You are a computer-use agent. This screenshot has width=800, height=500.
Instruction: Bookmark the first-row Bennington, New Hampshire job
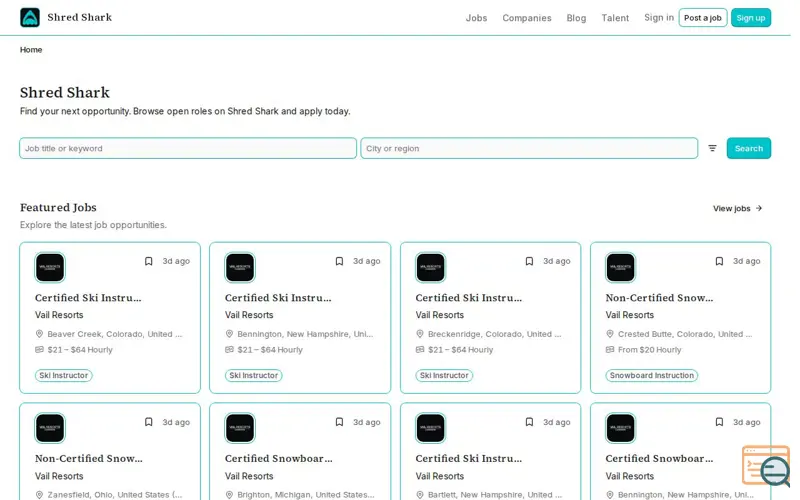point(339,261)
